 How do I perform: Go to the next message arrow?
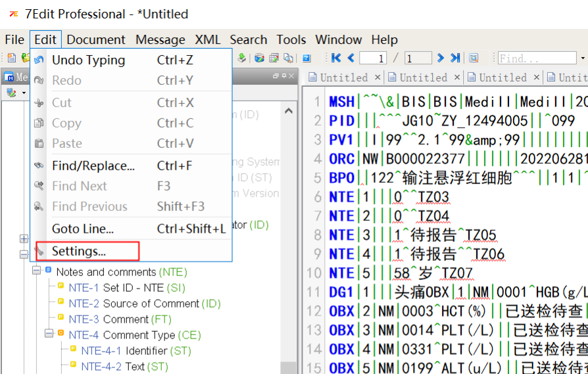point(441,58)
